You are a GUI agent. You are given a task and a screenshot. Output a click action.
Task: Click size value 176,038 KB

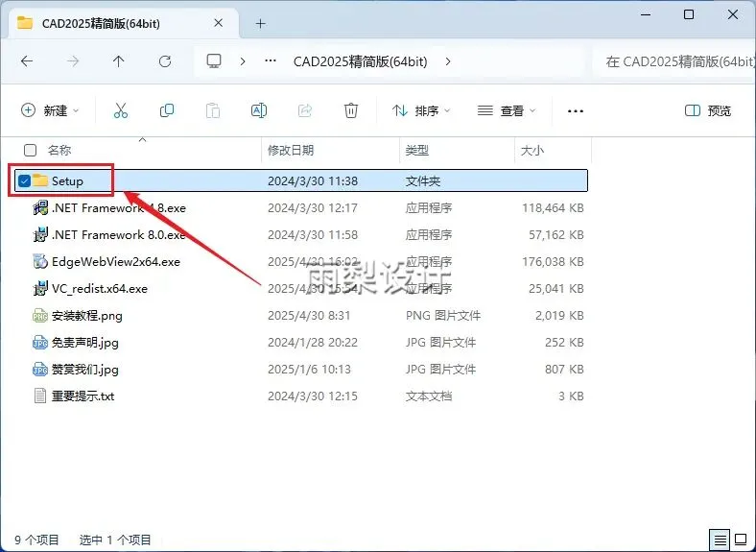click(553, 261)
